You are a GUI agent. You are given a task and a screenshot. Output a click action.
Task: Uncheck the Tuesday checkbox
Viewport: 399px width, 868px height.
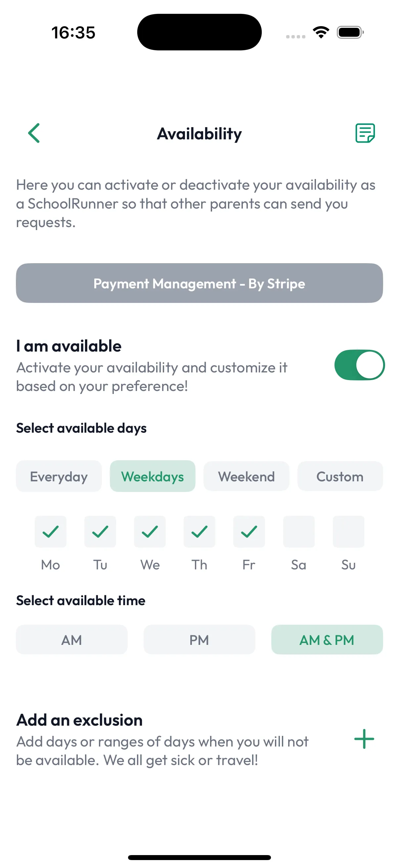[x=100, y=531]
